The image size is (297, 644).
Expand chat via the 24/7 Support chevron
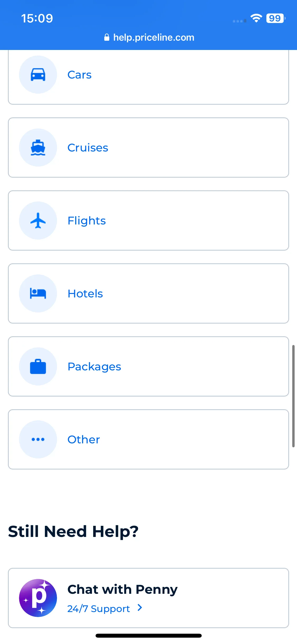point(140,608)
